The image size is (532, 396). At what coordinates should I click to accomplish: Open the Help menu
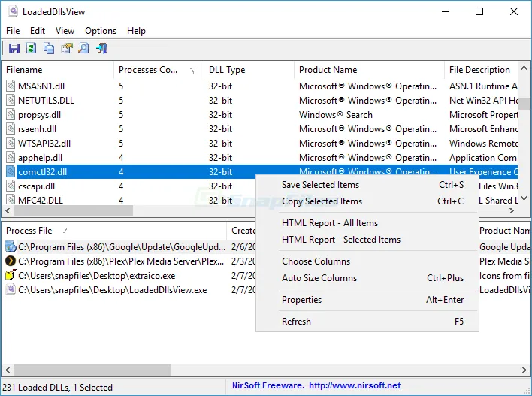pos(137,31)
